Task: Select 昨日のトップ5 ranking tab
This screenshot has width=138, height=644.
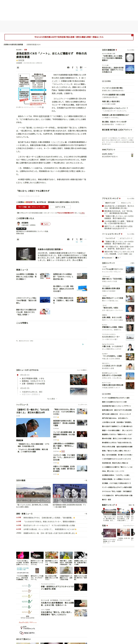Action: point(126,203)
